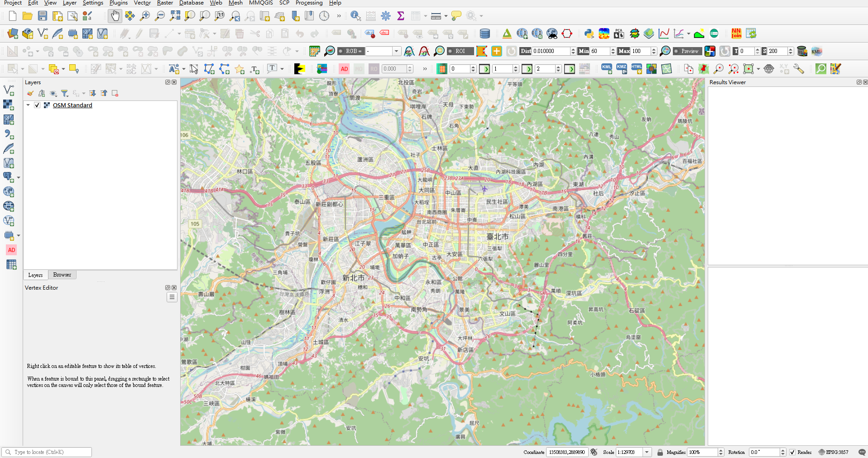The height and width of the screenshot is (458, 868).
Task: Uncheck the OSM Standard layer visibility
Action: 37,105
